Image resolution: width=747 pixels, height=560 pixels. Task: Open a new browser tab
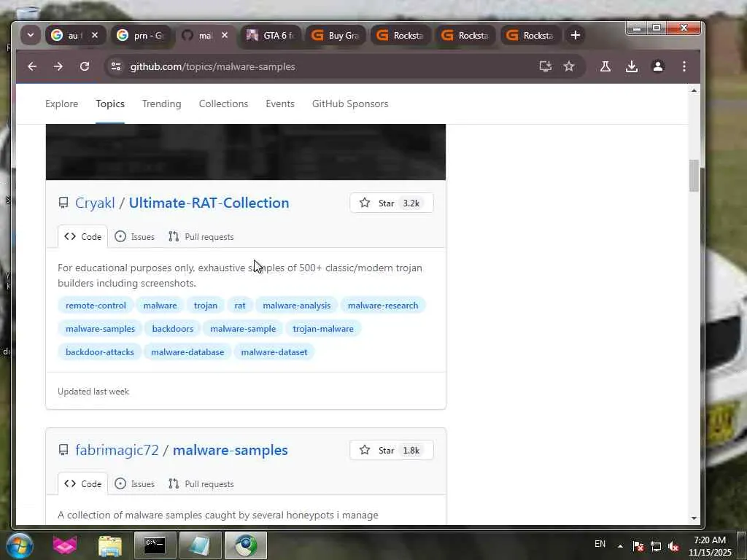click(575, 35)
